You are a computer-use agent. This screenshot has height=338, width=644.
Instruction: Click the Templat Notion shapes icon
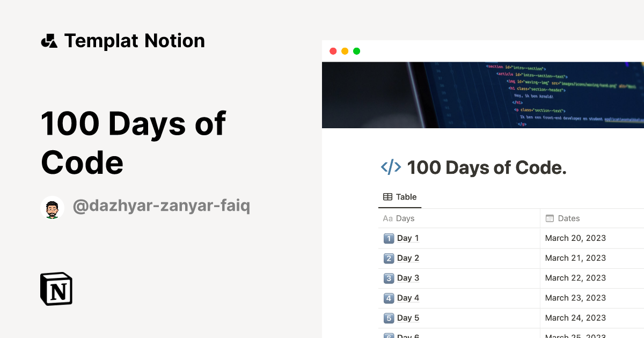49,41
